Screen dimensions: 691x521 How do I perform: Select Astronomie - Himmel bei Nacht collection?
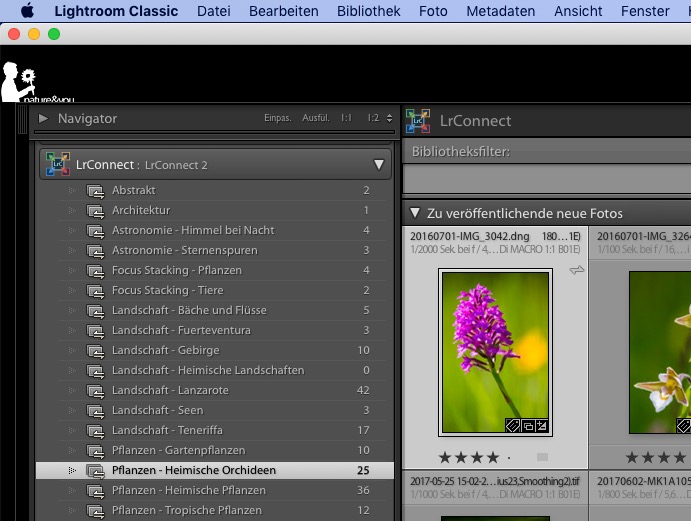tap(214, 231)
